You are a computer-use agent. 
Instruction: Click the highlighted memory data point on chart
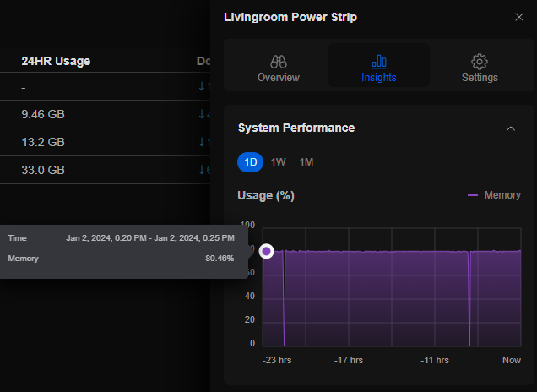coord(267,251)
